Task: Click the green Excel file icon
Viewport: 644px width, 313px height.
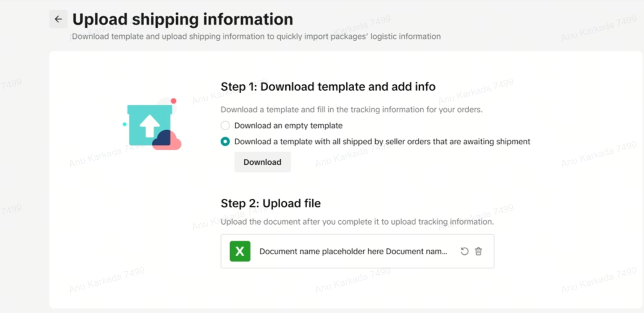Action: point(240,251)
